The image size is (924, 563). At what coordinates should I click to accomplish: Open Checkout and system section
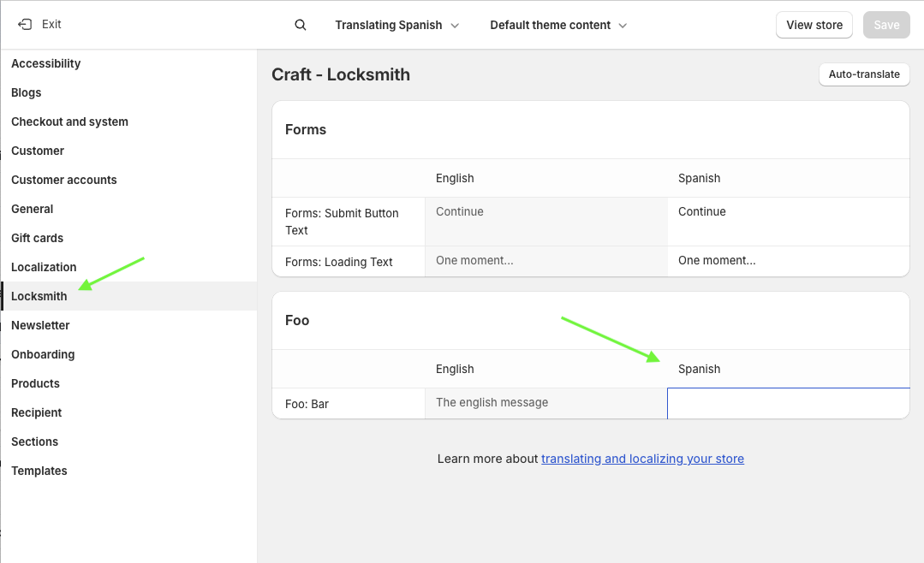pos(69,121)
